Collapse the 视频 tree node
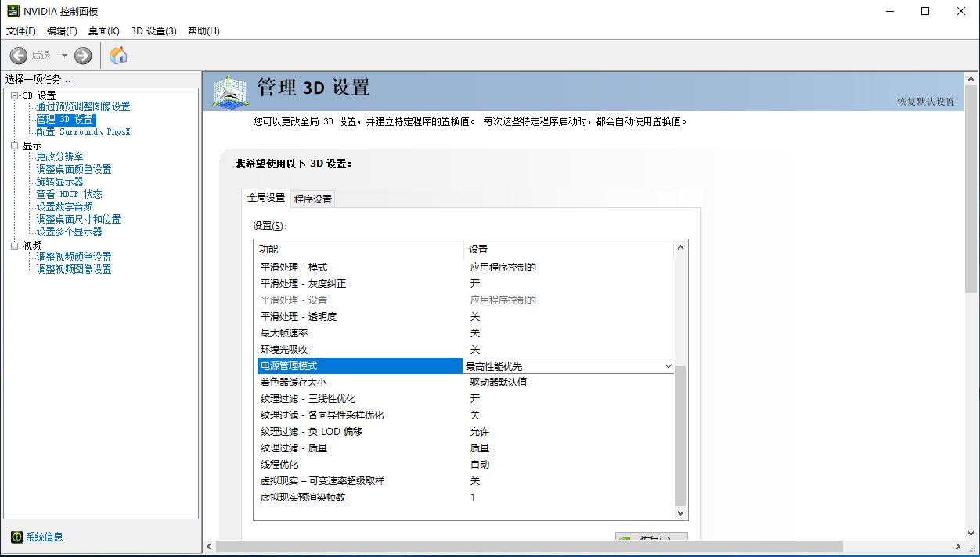The width and height of the screenshot is (980, 557). [14, 246]
